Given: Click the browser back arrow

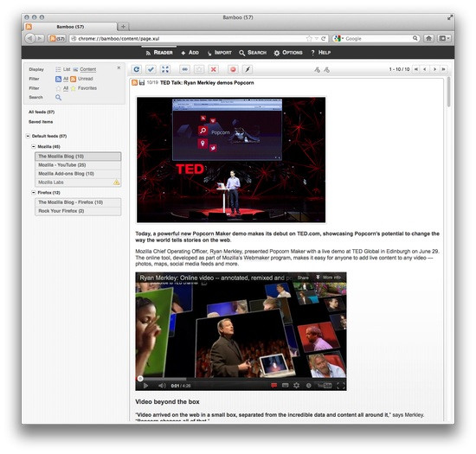Looking at the screenshot, I should point(29,39).
